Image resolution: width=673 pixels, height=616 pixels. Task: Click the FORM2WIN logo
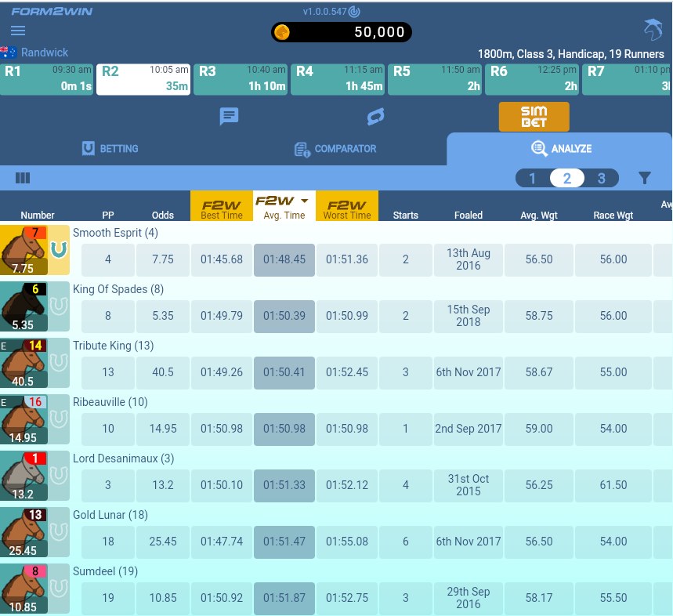[52, 12]
